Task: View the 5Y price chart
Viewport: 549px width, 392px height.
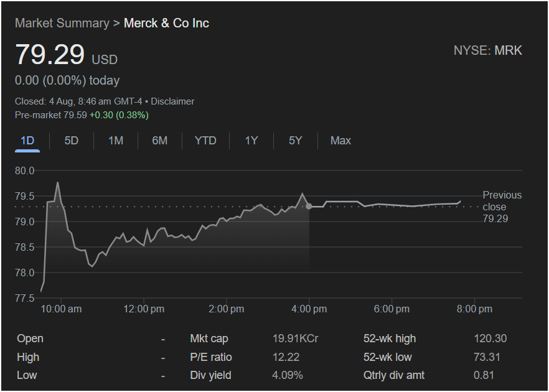Action: [295, 141]
